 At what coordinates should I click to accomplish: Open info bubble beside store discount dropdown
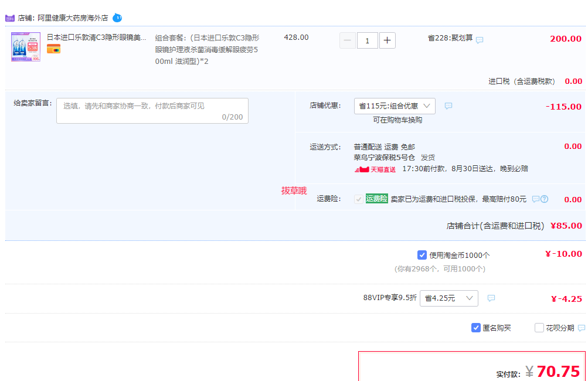[x=448, y=106]
